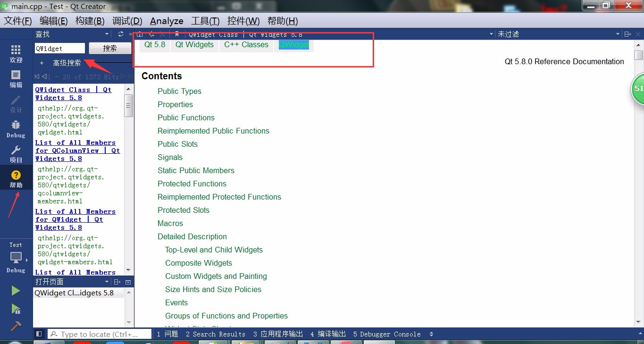Open the Analyze menu
644x344 pixels.
click(x=167, y=21)
